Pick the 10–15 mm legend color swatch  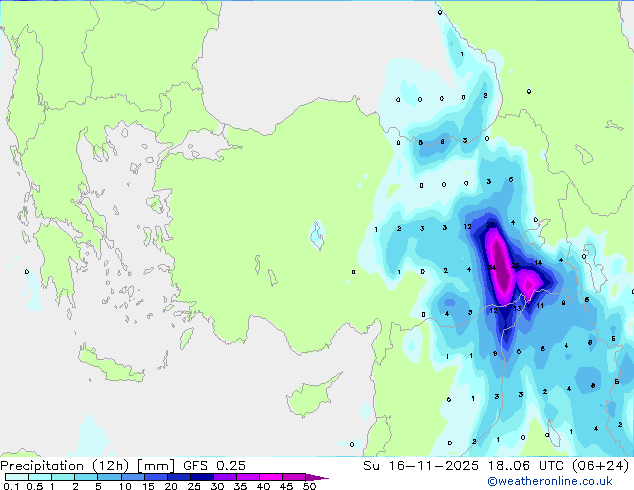[x=132, y=477]
